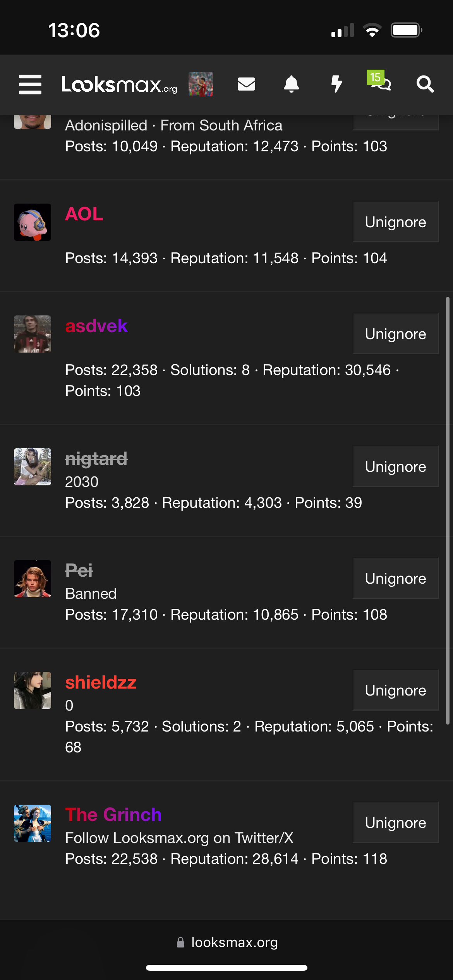
Task: Open the hamburger navigation menu
Action: (30, 84)
